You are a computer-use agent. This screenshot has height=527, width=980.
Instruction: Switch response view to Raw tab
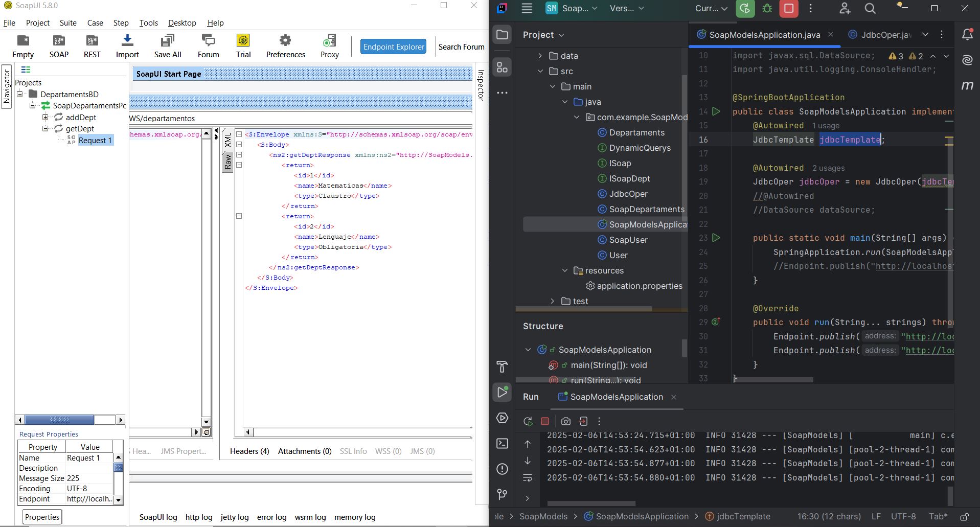228,162
